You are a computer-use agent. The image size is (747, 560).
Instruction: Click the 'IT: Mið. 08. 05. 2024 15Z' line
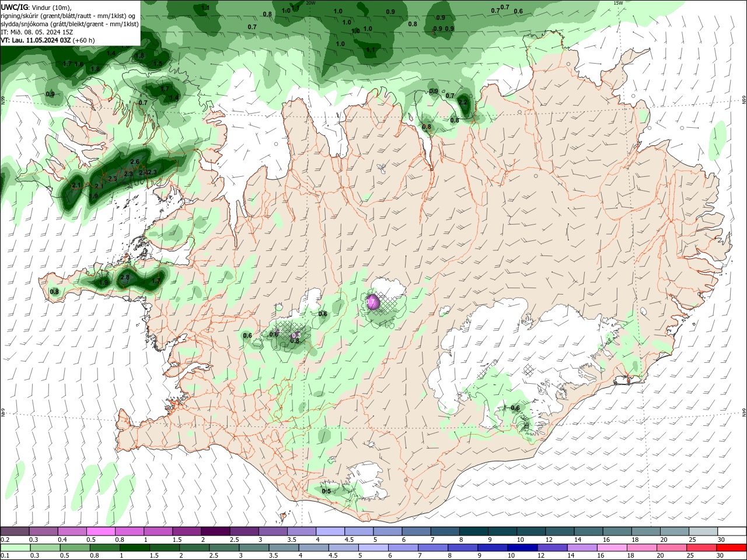point(37,32)
